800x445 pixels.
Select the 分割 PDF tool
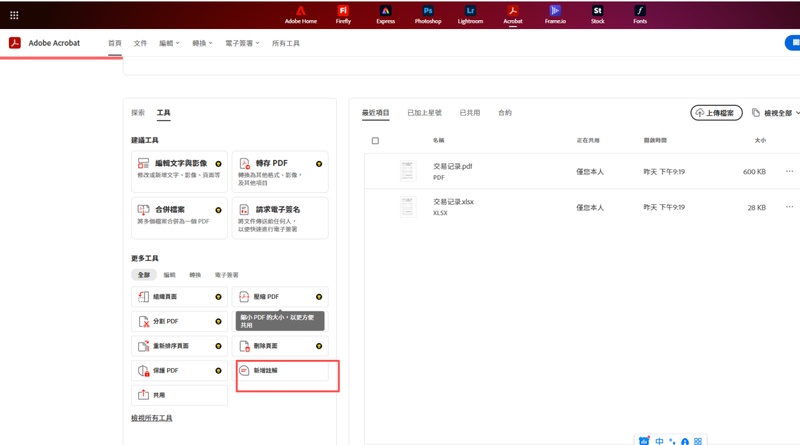[x=179, y=322]
